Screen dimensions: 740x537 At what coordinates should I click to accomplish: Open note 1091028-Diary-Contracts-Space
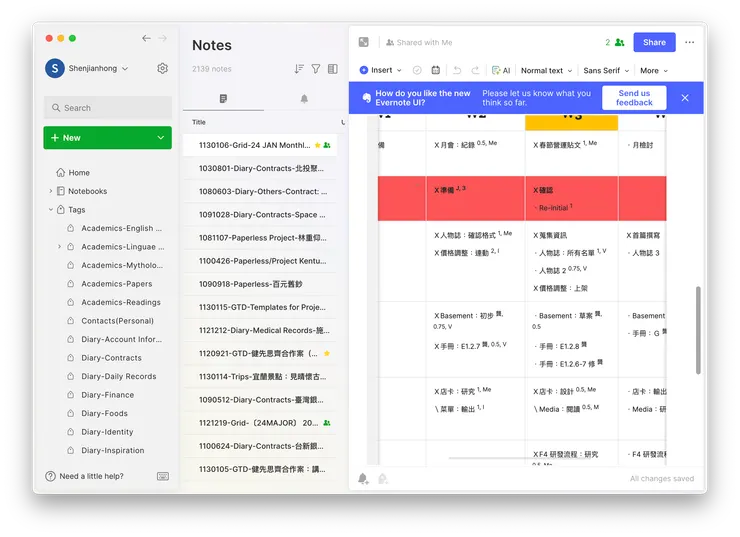[x=260, y=214]
